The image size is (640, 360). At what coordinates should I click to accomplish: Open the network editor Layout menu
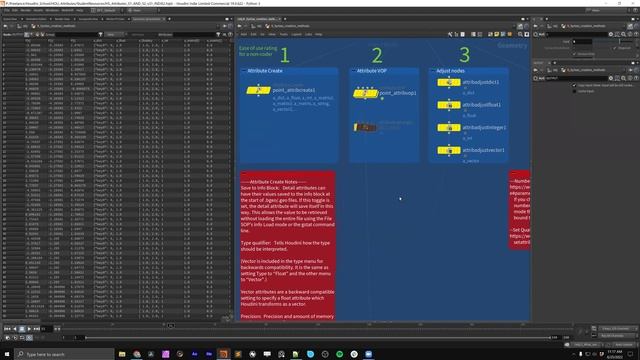[x=296, y=35]
